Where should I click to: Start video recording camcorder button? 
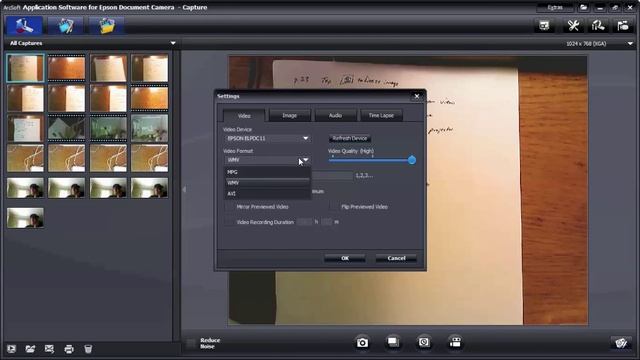click(x=455, y=342)
